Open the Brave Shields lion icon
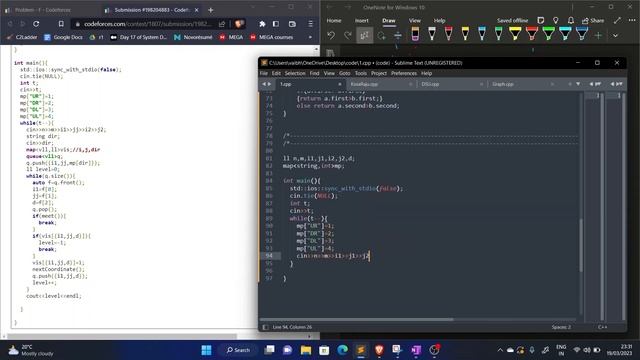Viewport: 640px width, 360px height. [x=239, y=24]
